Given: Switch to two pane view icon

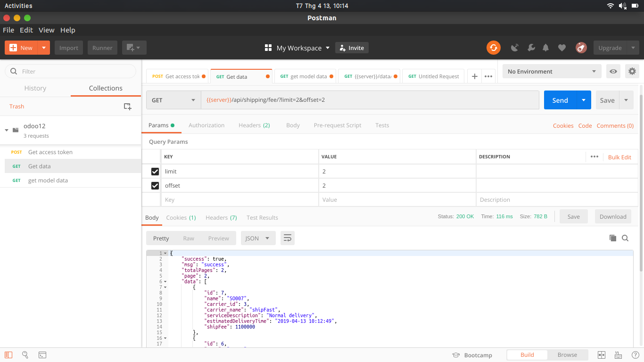Looking at the screenshot, I should [x=602, y=355].
